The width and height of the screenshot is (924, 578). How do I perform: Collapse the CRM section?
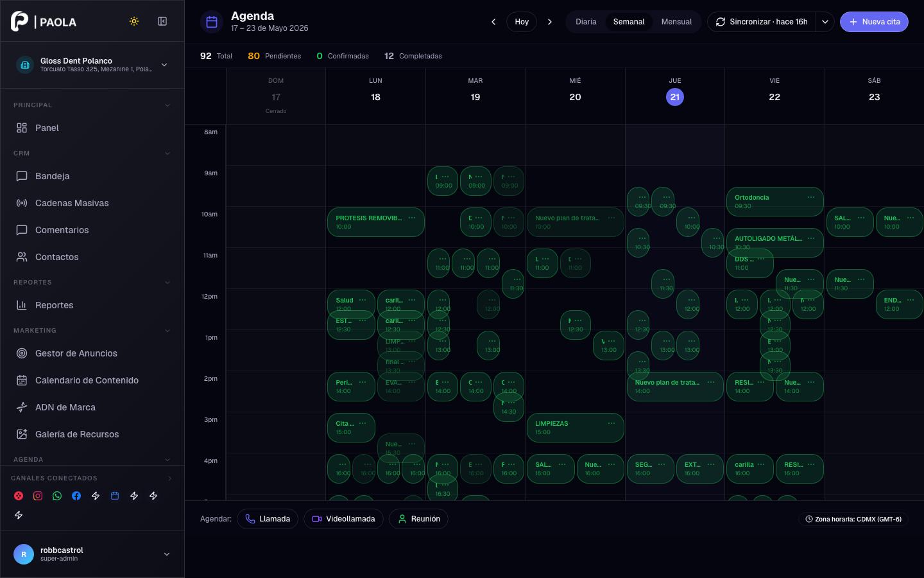167,153
